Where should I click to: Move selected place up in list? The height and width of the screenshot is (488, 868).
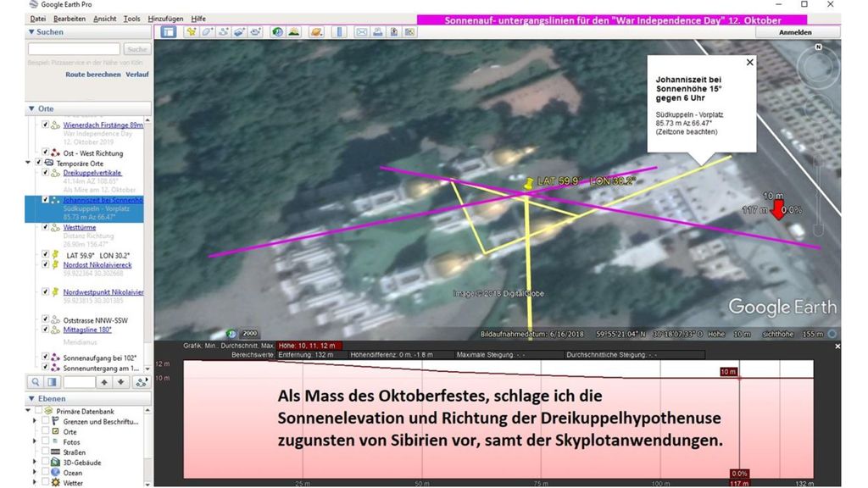click(x=104, y=382)
